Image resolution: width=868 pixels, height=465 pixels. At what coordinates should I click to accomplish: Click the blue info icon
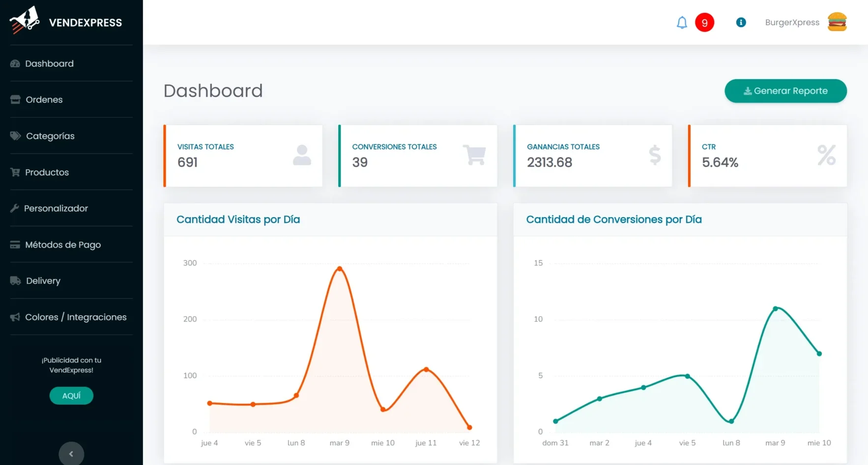pyautogui.click(x=741, y=23)
